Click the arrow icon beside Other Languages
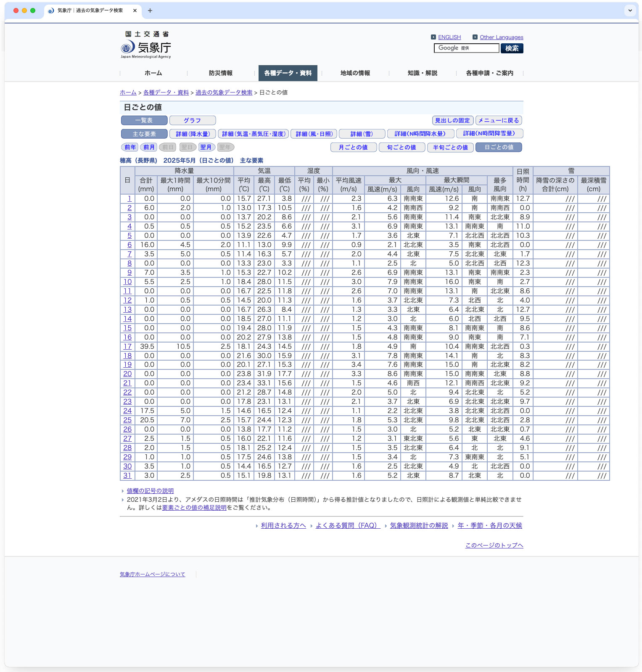The image size is (642, 672). [x=475, y=37]
